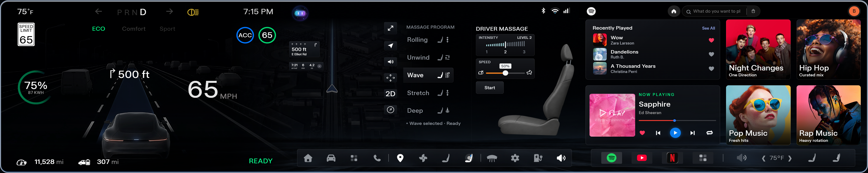The image size is (868, 173).
Task: Open the settings gear in dock
Action: (x=515, y=158)
